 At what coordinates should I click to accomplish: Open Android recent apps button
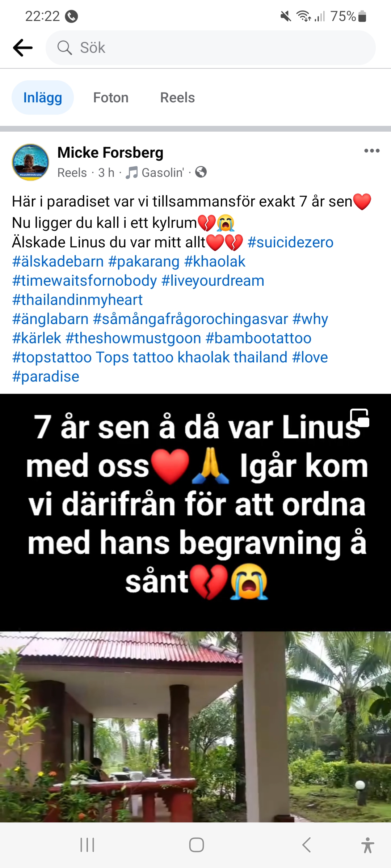tap(87, 845)
